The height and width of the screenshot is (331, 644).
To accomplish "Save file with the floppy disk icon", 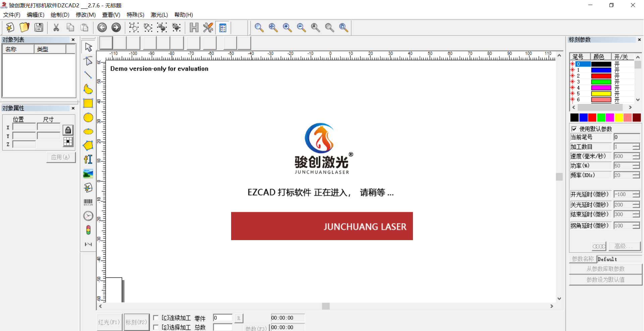I will click(39, 27).
